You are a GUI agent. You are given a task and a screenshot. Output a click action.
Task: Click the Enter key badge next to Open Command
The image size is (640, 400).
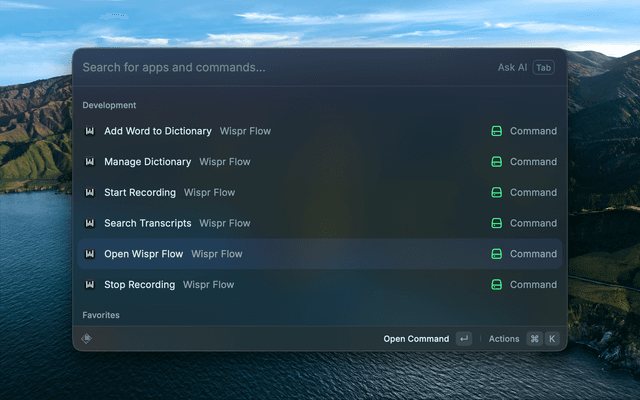[464, 339]
